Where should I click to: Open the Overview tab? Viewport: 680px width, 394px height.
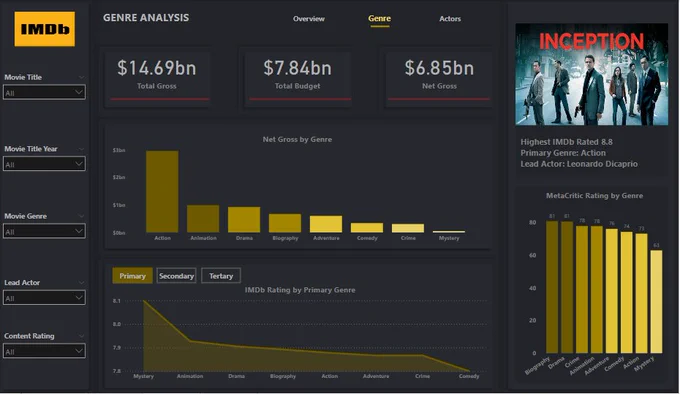pyautogui.click(x=309, y=19)
